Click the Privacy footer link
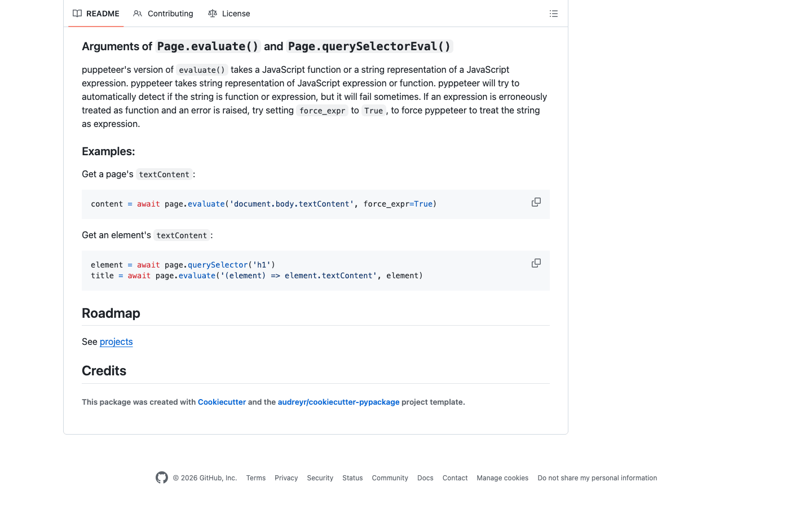This screenshot has width=812, height=508. 286,478
